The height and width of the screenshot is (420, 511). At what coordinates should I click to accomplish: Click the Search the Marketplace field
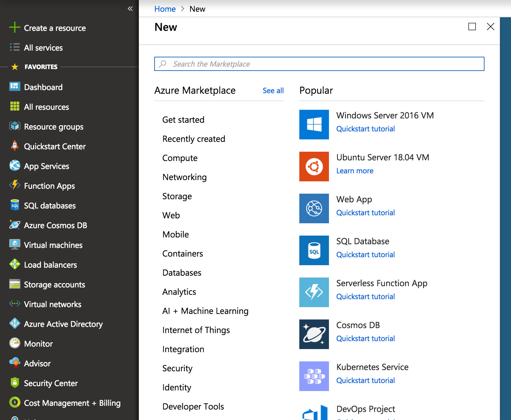319,64
